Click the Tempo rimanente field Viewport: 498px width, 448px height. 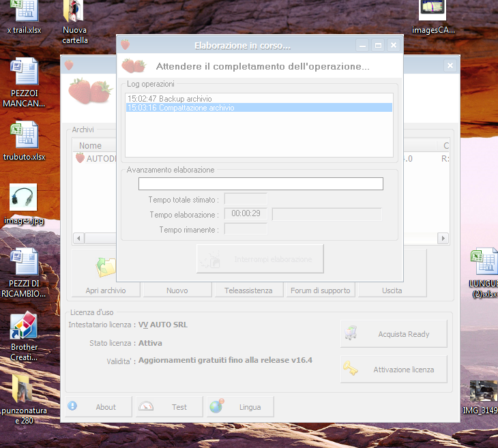coord(246,229)
